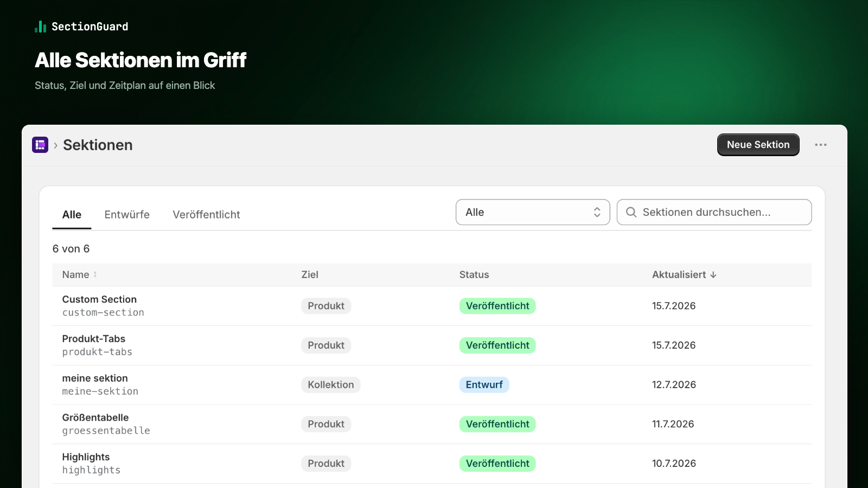Click the custom-section handle text
The image size is (868, 488).
(x=103, y=313)
